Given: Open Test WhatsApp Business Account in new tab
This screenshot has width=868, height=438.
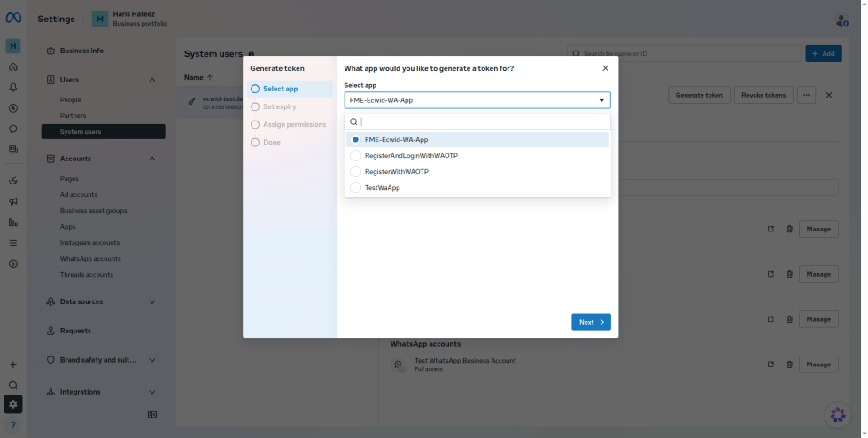Looking at the screenshot, I should pyautogui.click(x=771, y=364).
